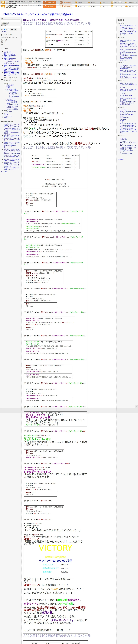Open 雑談室 board link
Screen dimensions: 138x644
(x=8, y=87)
